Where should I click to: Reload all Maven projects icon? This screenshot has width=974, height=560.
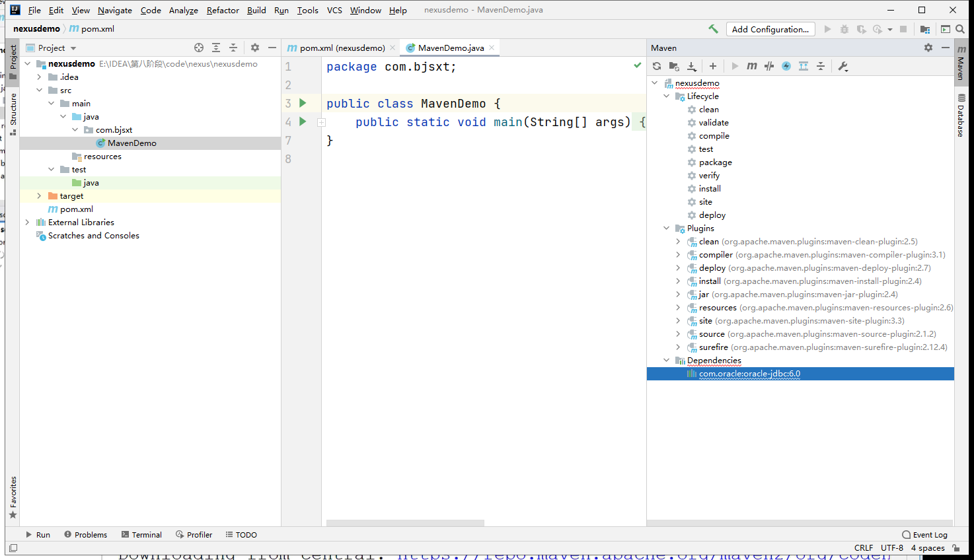click(x=657, y=66)
